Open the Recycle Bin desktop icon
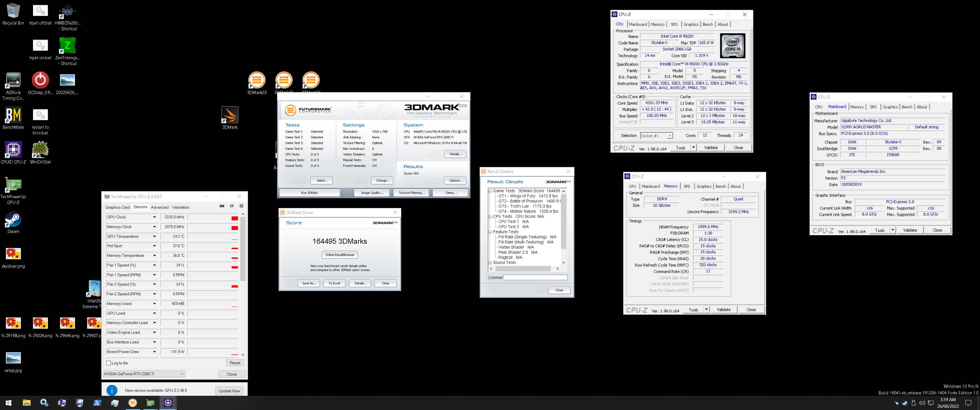This screenshot has height=410, width=980. pos(13,15)
